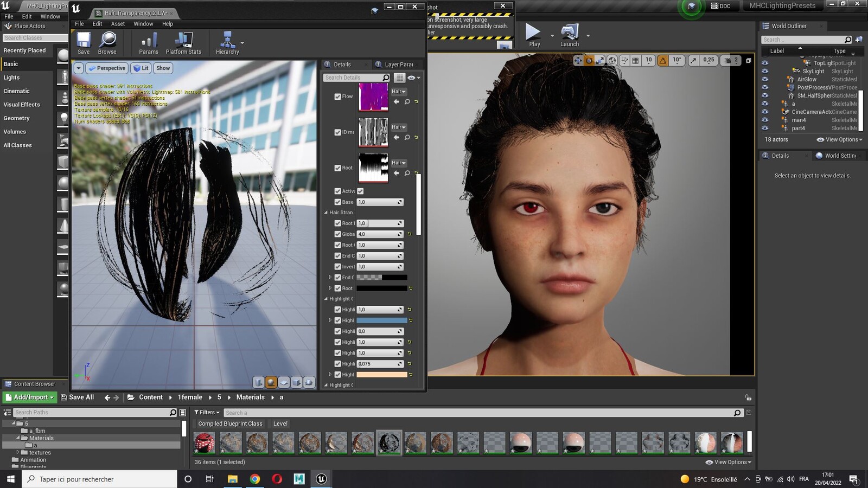Maximize or restore the level viewport icon

pyautogui.click(x=749, y=60)
